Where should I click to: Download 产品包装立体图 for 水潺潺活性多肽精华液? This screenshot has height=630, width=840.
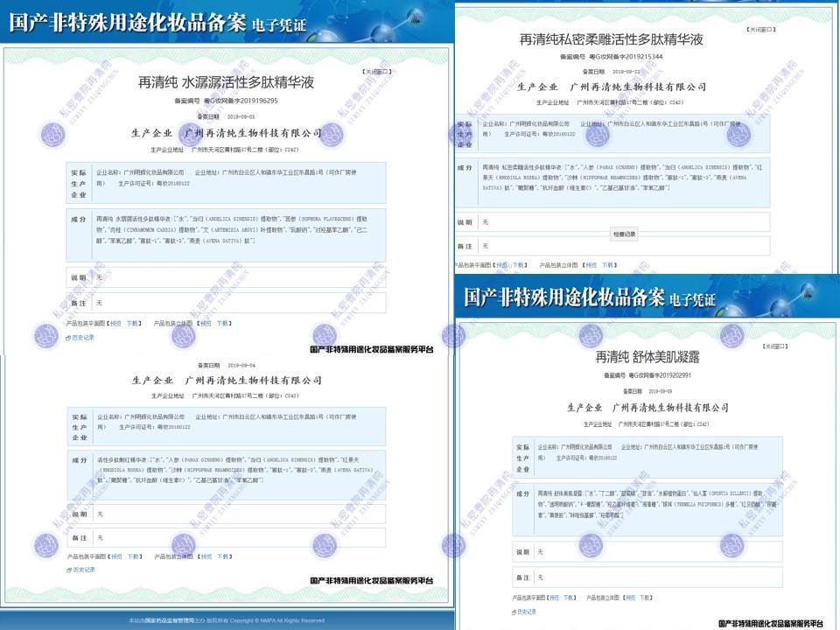[223, 324]
